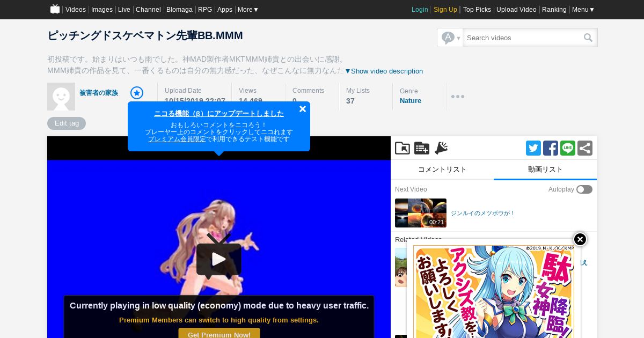Click the search magnifier icon
Screen dimensions: 644x338
tap(588, 38)
